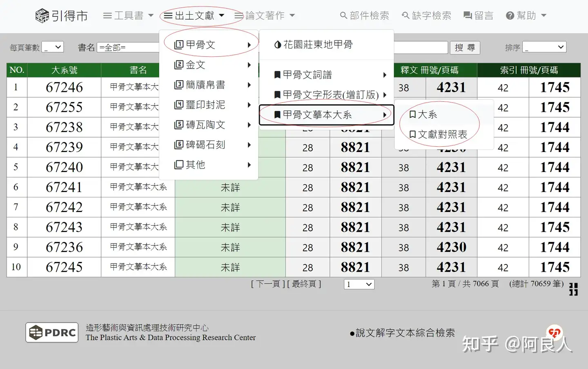The width and height of the screenshot is (588, 369).
Task: Click the quote-mark icon below the table
Action: [573, 289]
